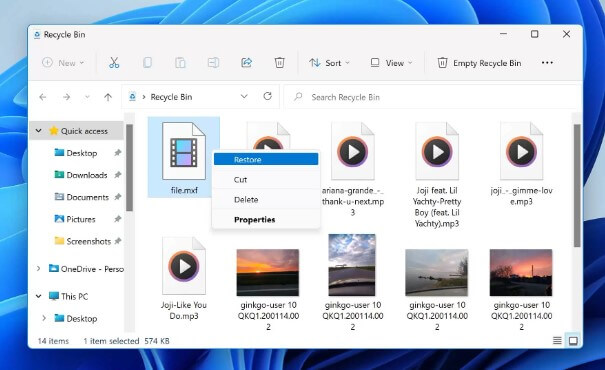The width and height of the screenshot is (605, 370).
Task: Select ariana-grande thank-u-next.mp3 file icon
Action: [353, 151]
